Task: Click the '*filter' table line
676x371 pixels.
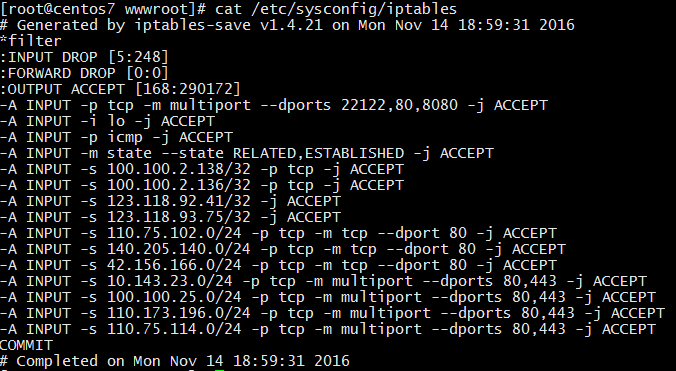Action: [31, 41]
